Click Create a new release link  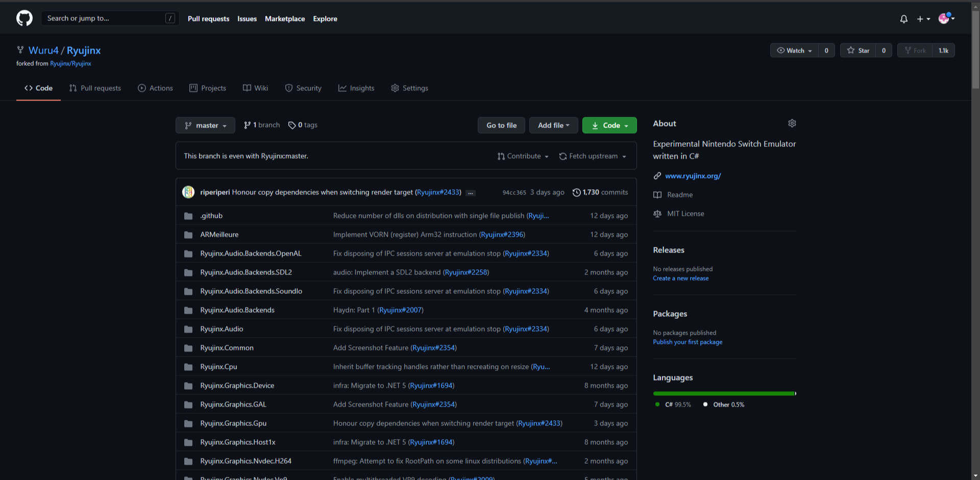point(680,279)
